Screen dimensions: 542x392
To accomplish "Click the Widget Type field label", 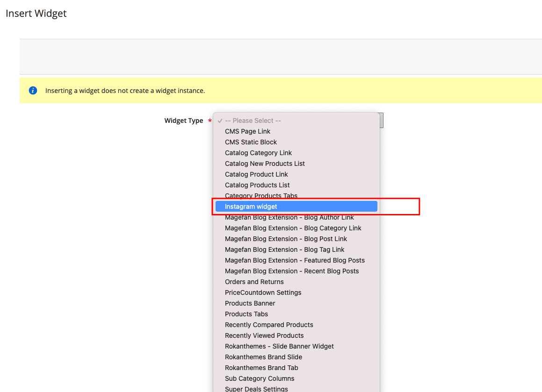I will (183, 121).
